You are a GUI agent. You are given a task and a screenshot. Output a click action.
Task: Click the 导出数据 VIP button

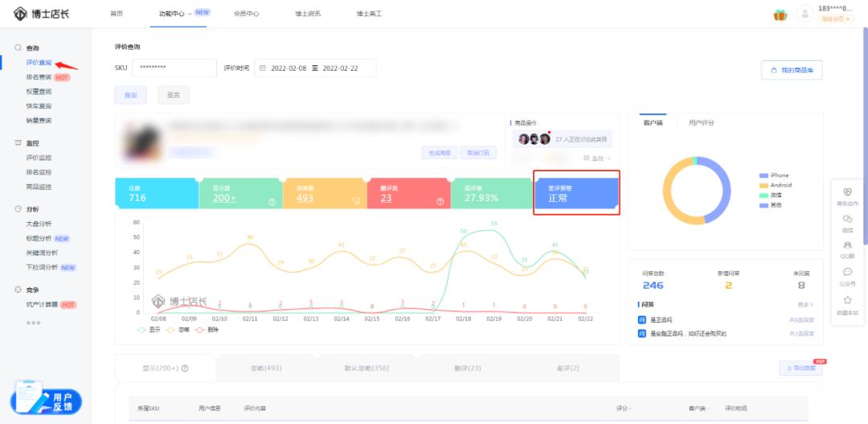(x=800, y=368)
